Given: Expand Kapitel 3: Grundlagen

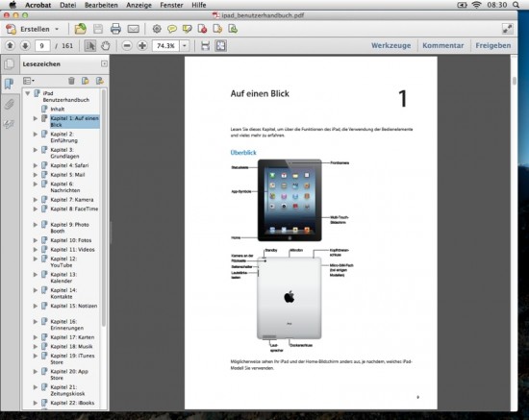Looking at the screenshot, I should click(35, 150).
